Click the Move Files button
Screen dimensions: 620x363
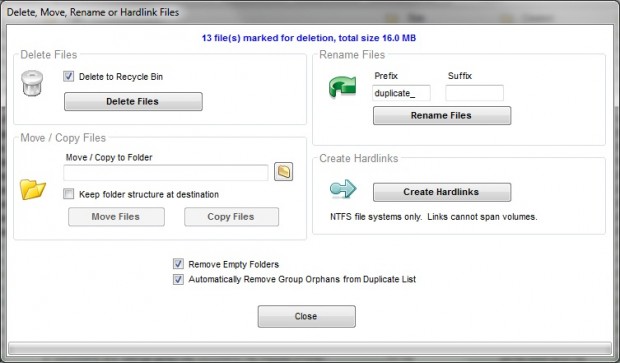(116, 217)
